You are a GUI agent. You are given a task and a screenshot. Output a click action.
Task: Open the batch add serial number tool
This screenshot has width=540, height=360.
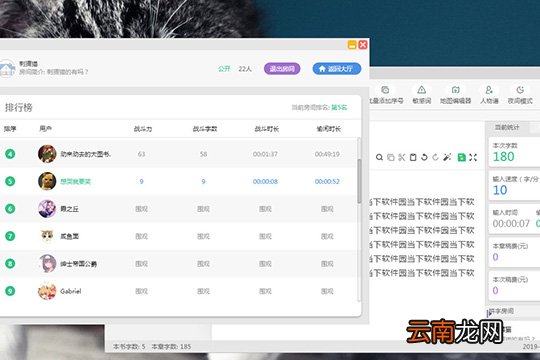click(386, 95)
